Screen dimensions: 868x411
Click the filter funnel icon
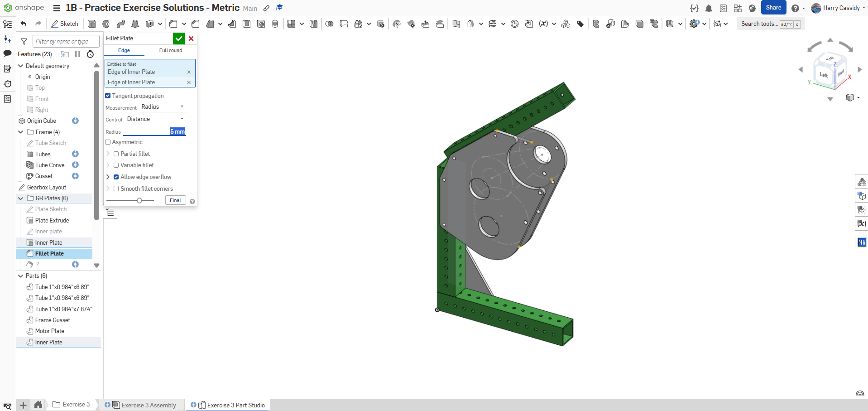coord(24,42)
